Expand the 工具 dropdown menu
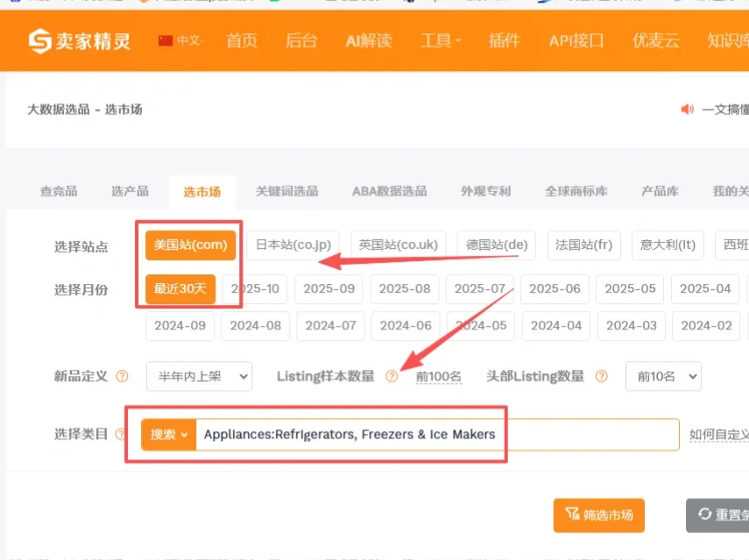 tap(441, 40)
